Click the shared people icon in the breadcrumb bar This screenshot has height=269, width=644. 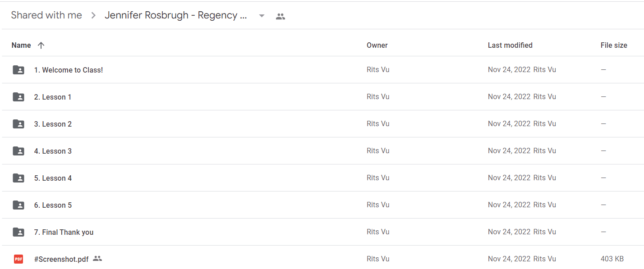point(281,17)
